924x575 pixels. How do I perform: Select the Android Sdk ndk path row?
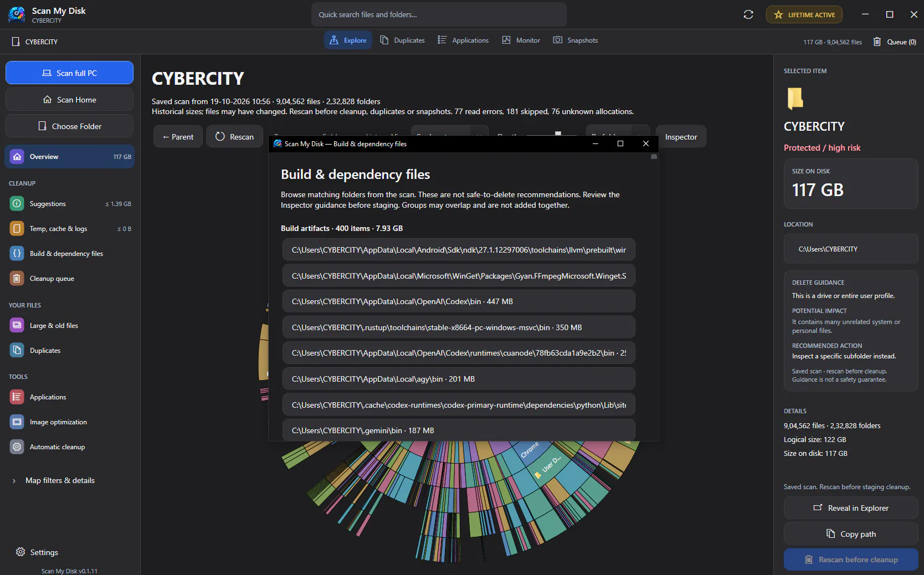click(458, 250)
